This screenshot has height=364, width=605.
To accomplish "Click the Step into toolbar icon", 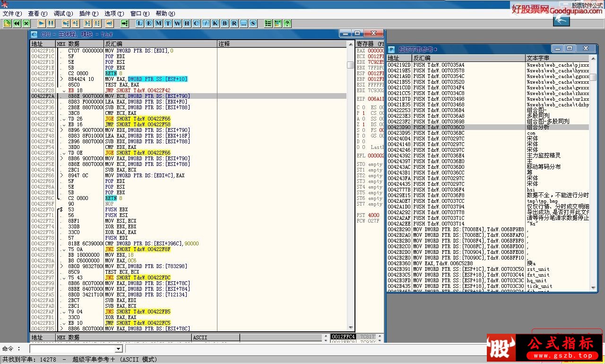I will 66,23.
